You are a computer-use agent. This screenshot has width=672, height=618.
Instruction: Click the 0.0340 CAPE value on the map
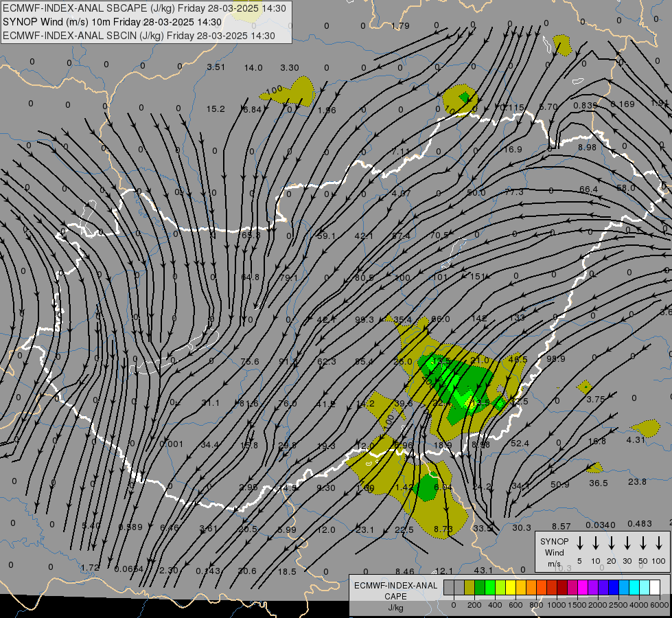601,525
